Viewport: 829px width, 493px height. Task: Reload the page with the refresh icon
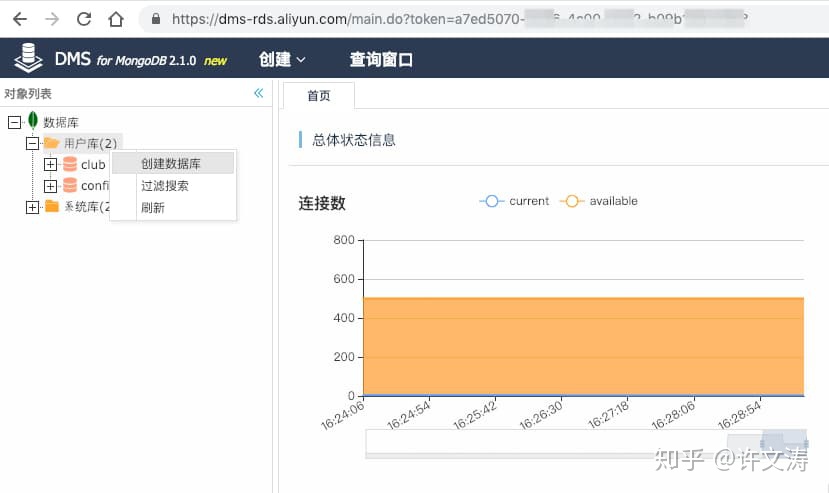pyautogui.click(x=84, y=19)
